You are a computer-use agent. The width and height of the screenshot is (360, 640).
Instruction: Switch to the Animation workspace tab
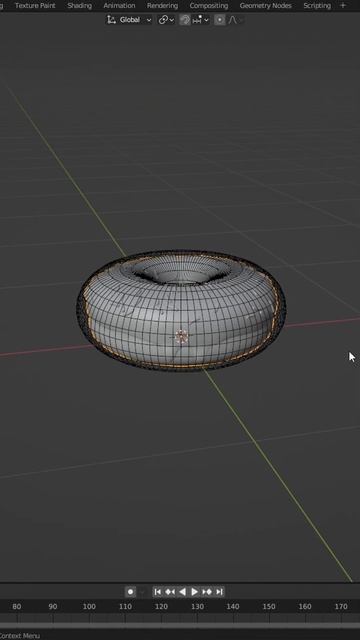click(x=119, y=6)
